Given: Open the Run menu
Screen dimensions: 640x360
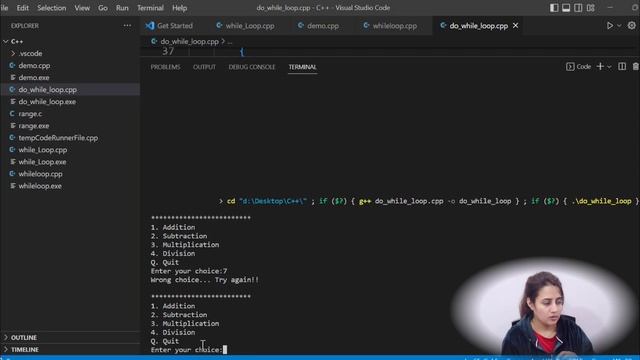Looking at the screenshot, I should tap(122, 8).
